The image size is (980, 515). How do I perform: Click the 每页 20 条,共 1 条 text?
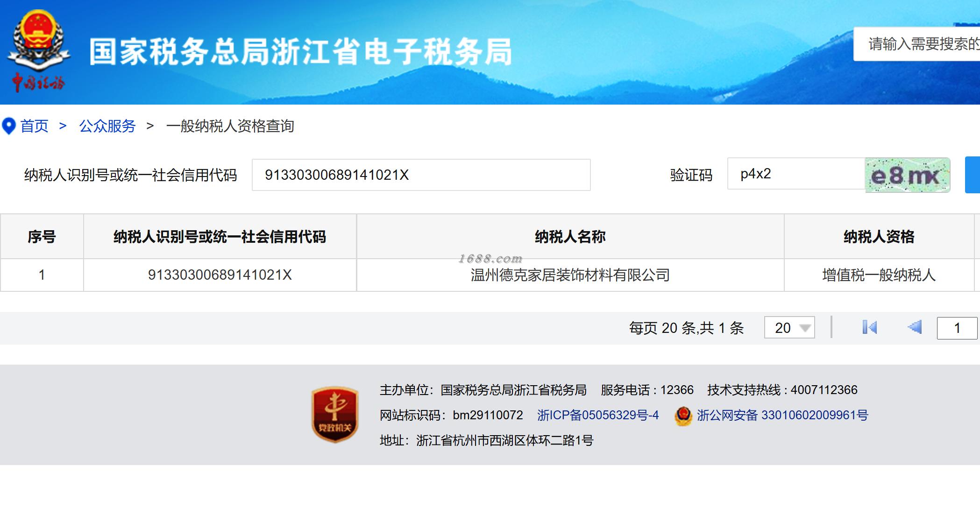coord(687,328)
